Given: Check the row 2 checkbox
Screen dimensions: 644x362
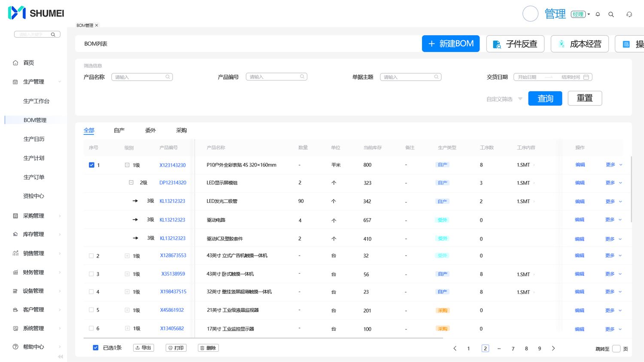Looking at the screenshot, I should click(x=91, y=256).
